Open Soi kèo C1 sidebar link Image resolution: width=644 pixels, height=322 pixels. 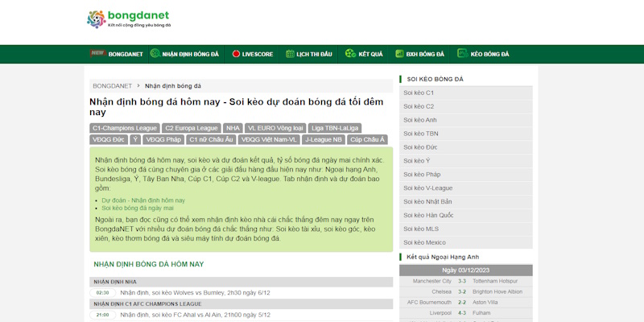(466, 93)
